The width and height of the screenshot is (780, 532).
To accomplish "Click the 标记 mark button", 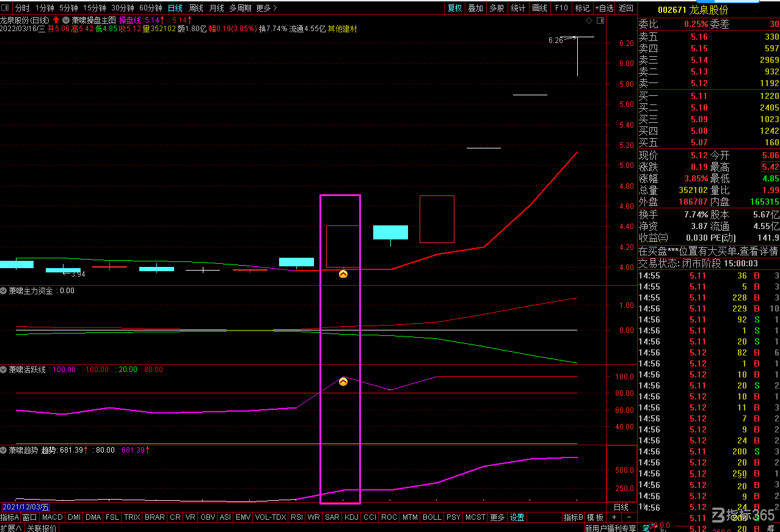I will coord(582,8).
